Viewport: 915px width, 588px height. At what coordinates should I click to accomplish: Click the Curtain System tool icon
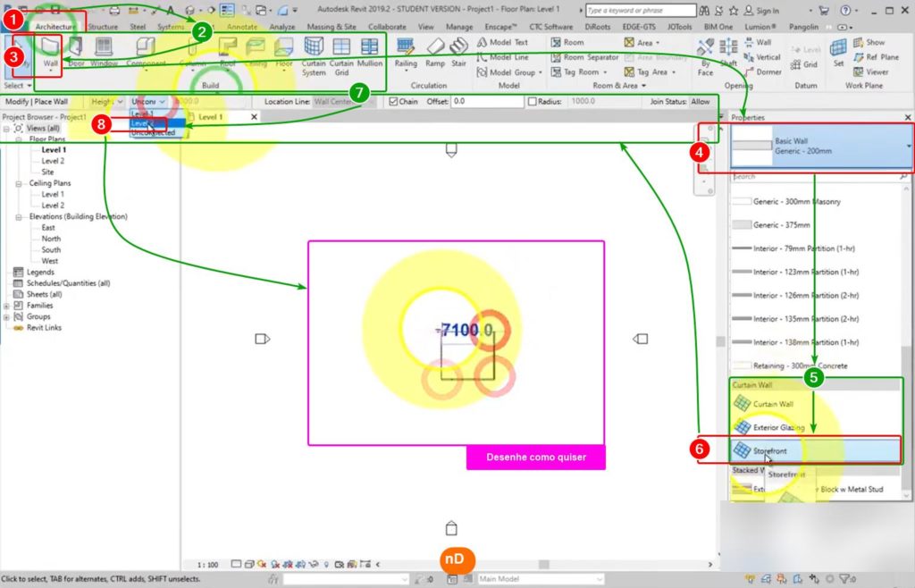click(x=314, y=54)
